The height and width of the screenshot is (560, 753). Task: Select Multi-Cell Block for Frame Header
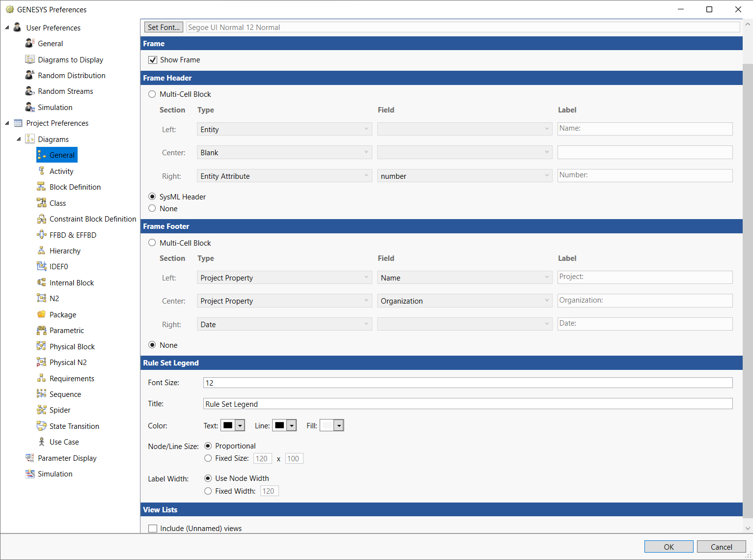(152, 94)
